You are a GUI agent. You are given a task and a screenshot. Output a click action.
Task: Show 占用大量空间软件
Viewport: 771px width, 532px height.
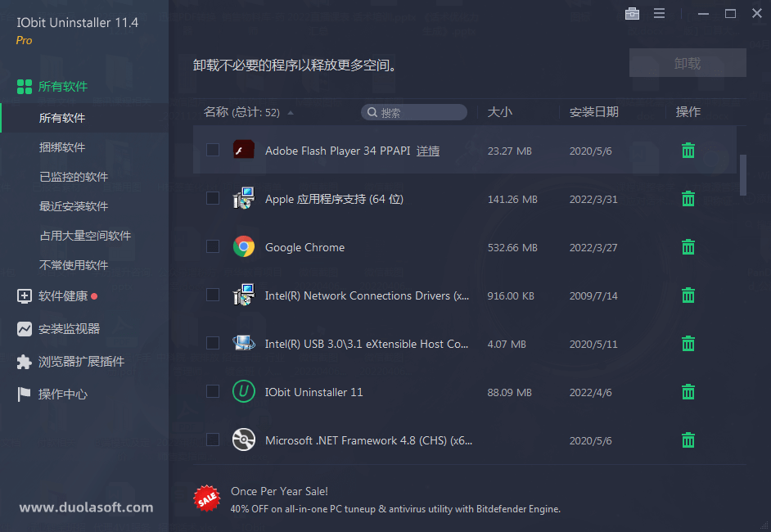84,236
